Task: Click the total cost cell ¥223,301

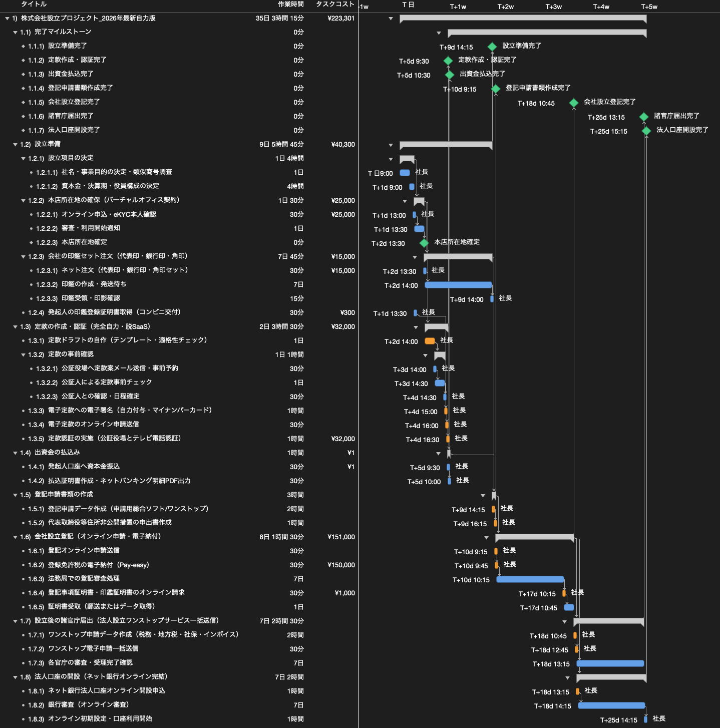Action: coord(341,19)
